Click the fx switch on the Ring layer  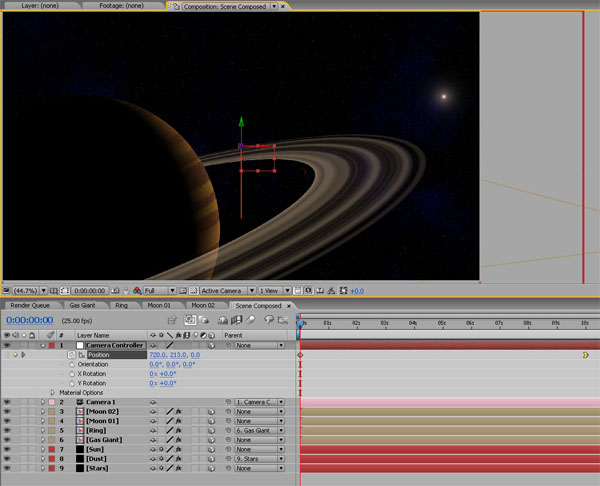coord(178,430)
